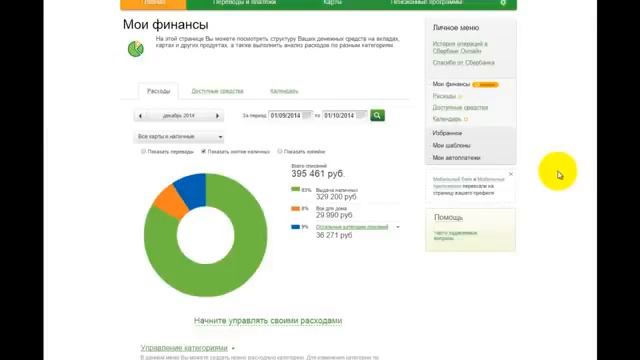This screenshot has height=360, width=640.
Task: Click the Управление категориями link
Action: pyautogui.click(x=184, y=348)
